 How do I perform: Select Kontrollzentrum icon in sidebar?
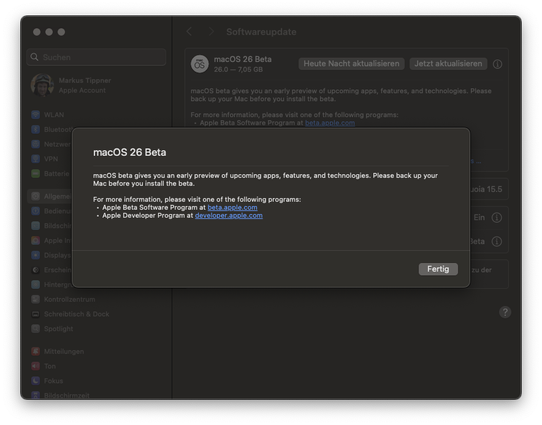coord(35,299)
